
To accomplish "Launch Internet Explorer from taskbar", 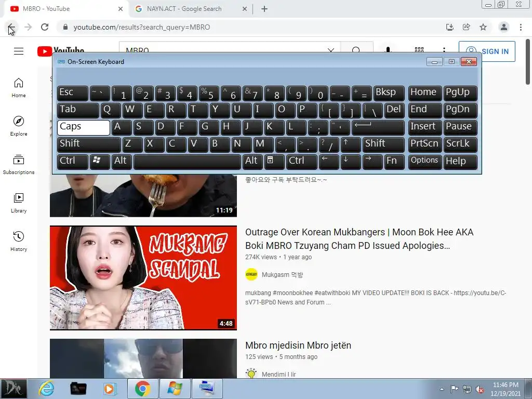I will pyautogui.click(x=46, y=389).
